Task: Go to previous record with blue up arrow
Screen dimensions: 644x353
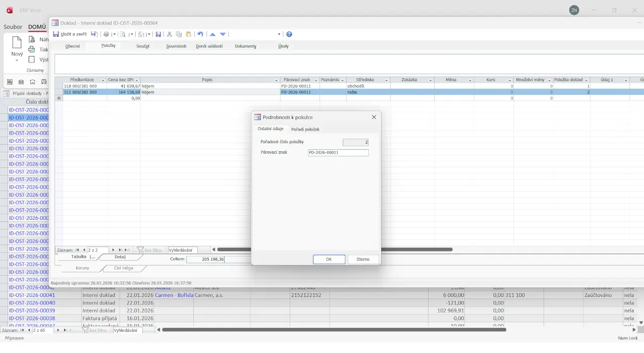Action: pyautogui.click(x=212, y=34)
